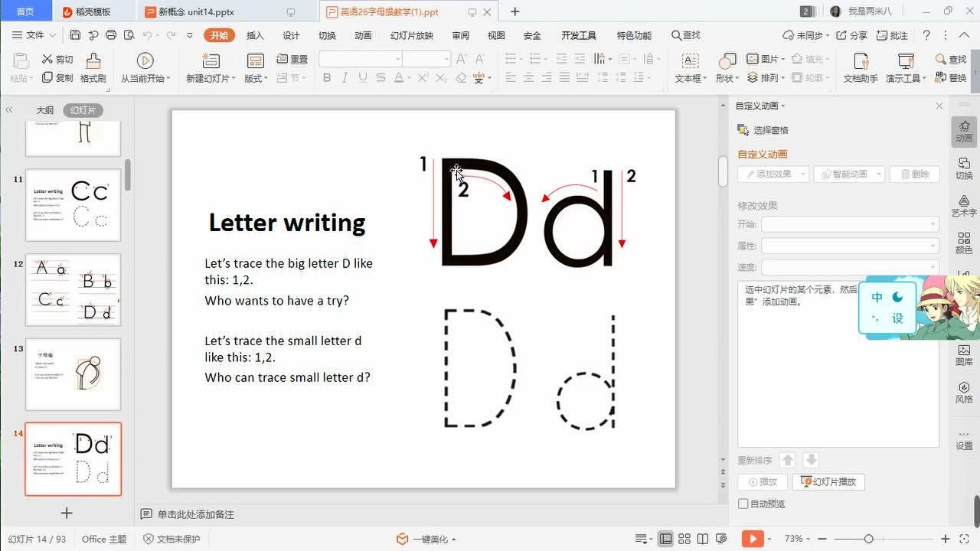Switch to the 大纲 outline view toggle
This screenshot has width=980, height=551.
45,110
